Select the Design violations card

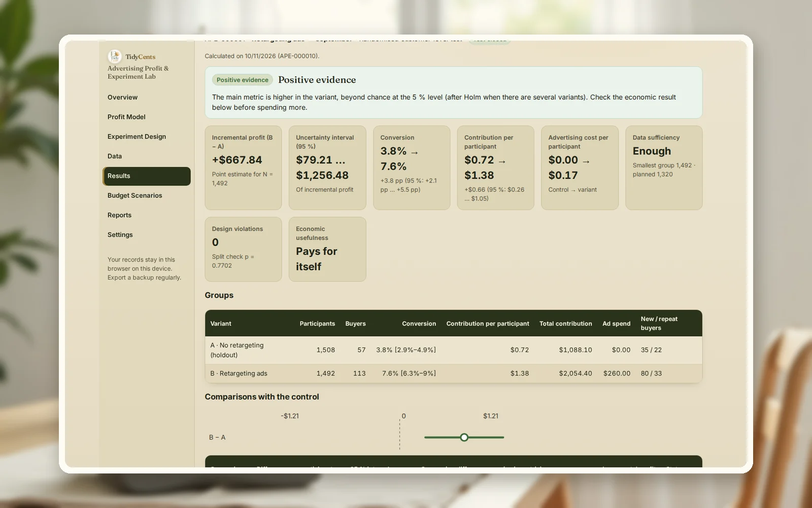[x=243, y=249]
